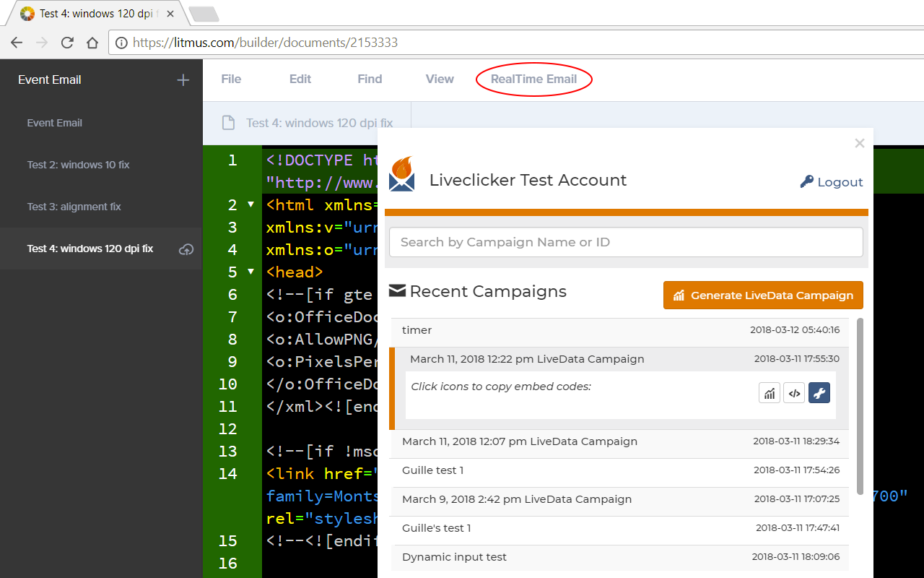
Task: Click the blue wrench settings icon
Action: click(819, 393)
